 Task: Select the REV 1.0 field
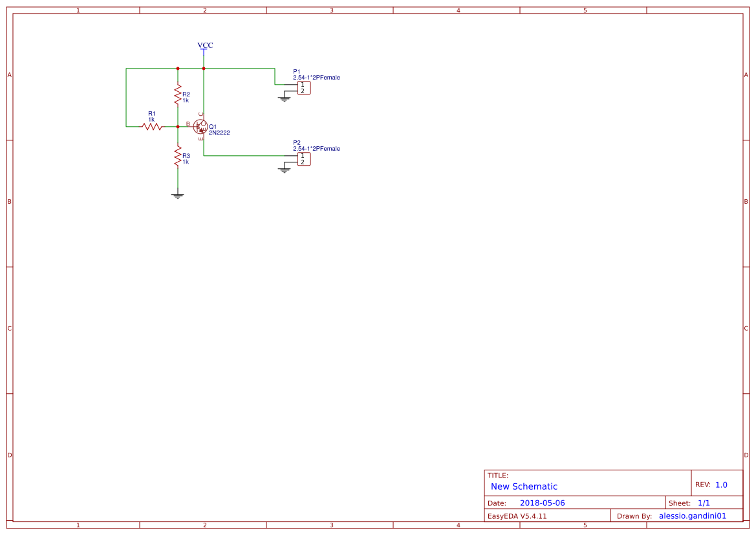pos(716,483)
